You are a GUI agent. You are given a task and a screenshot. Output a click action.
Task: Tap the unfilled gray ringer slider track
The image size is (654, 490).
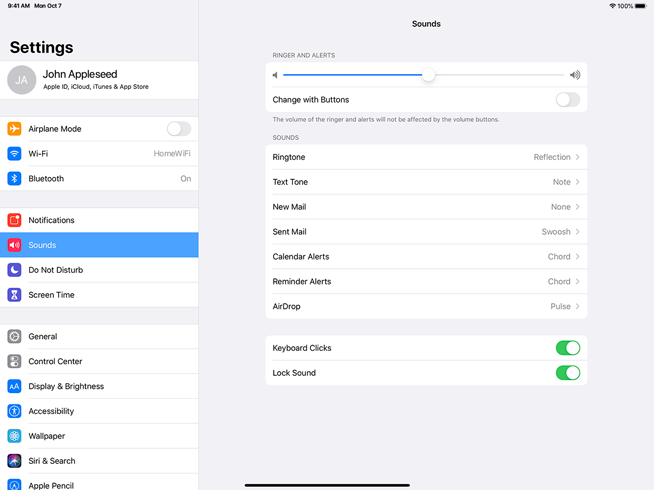499,75
